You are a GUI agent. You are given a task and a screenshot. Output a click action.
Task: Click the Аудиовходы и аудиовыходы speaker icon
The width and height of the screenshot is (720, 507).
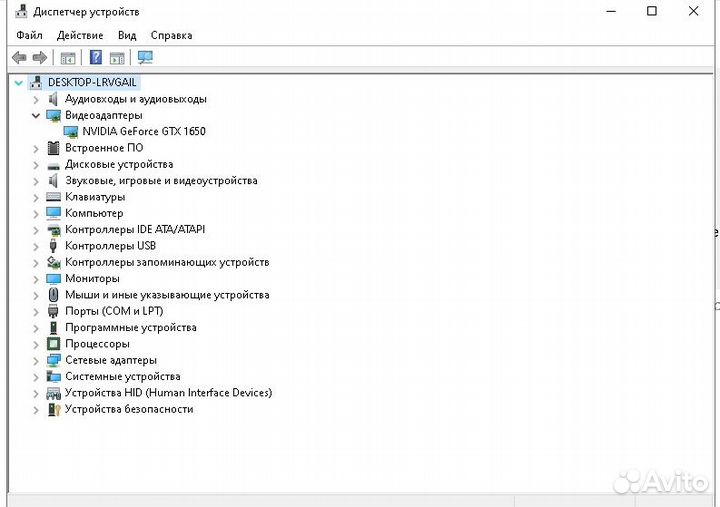[54, 99]
